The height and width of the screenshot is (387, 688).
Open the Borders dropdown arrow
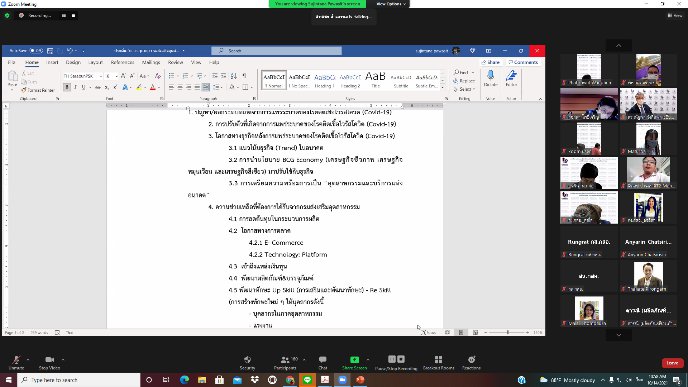coord(251,87)
